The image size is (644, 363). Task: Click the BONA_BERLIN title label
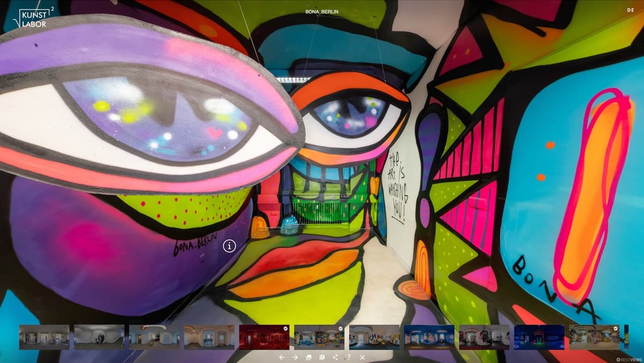point(322,12)
